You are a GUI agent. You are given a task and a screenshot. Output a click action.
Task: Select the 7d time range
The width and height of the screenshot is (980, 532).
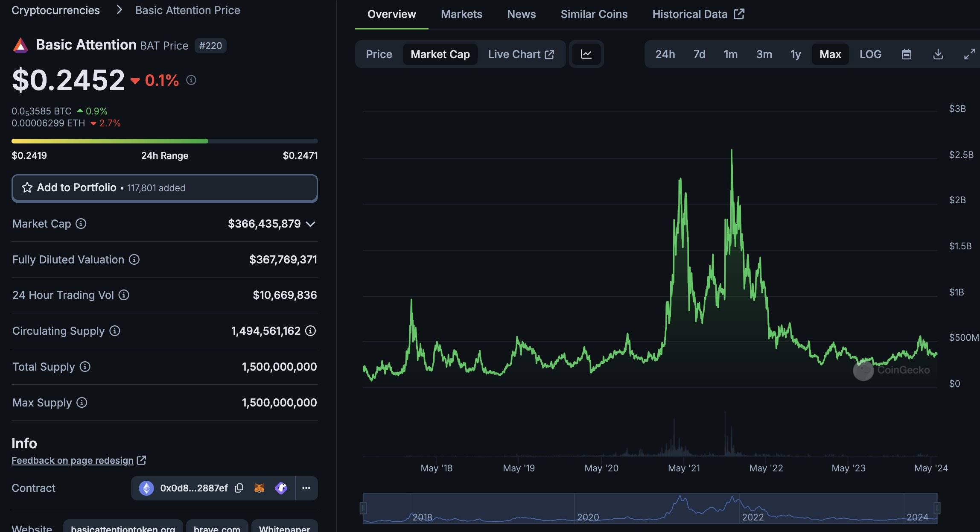(699, 54)
